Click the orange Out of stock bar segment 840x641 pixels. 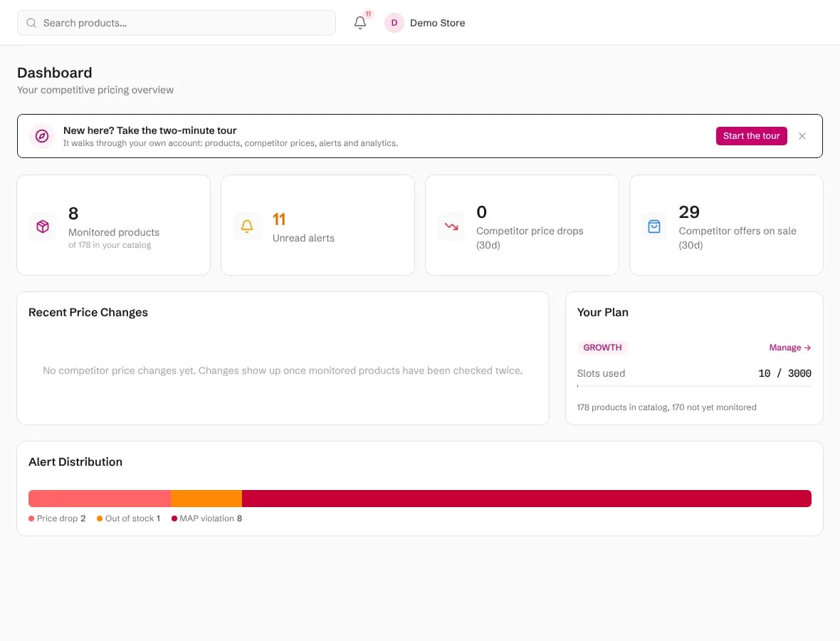pos(206,499)
